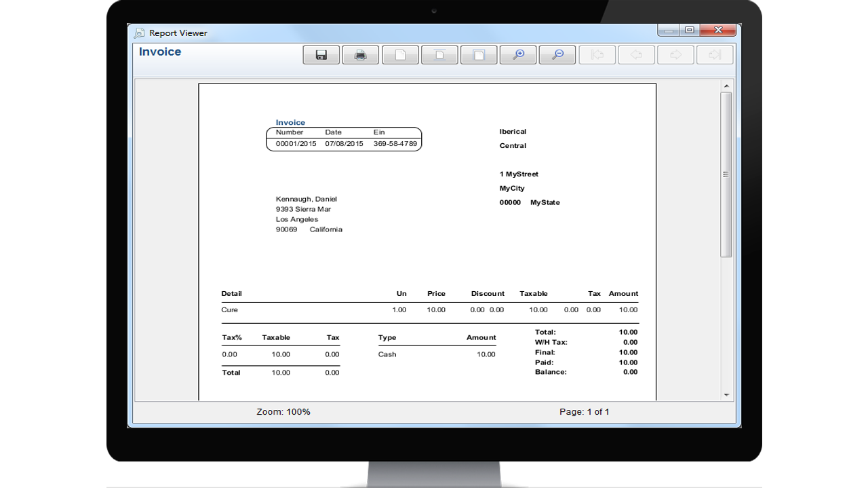Image resolution: width=868 pixels, height=488 pixels.
Task: Select the fit whole page icon
Action: click(479, 55)
